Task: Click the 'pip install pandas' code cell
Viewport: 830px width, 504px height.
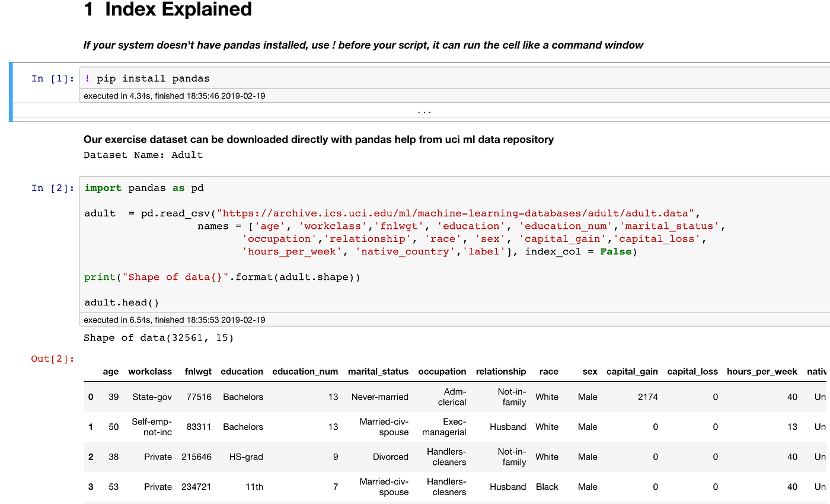Action: 148,78
